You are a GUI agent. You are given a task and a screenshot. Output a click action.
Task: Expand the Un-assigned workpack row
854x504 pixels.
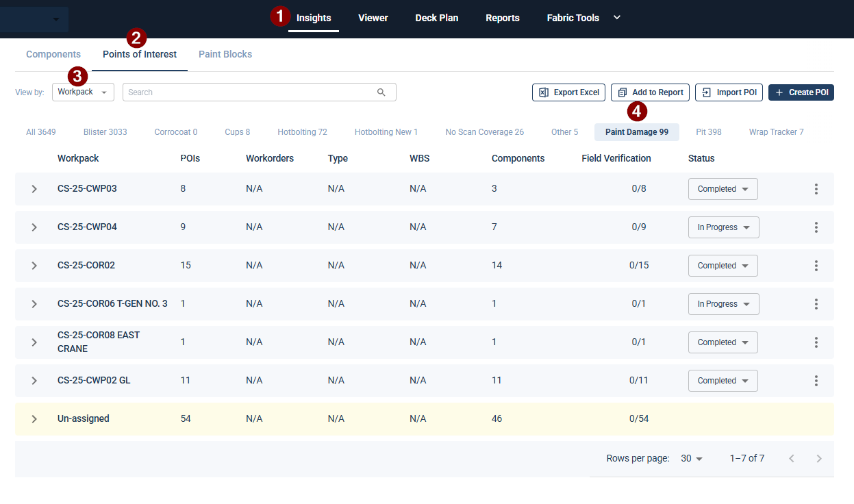[x=34, y=419]
